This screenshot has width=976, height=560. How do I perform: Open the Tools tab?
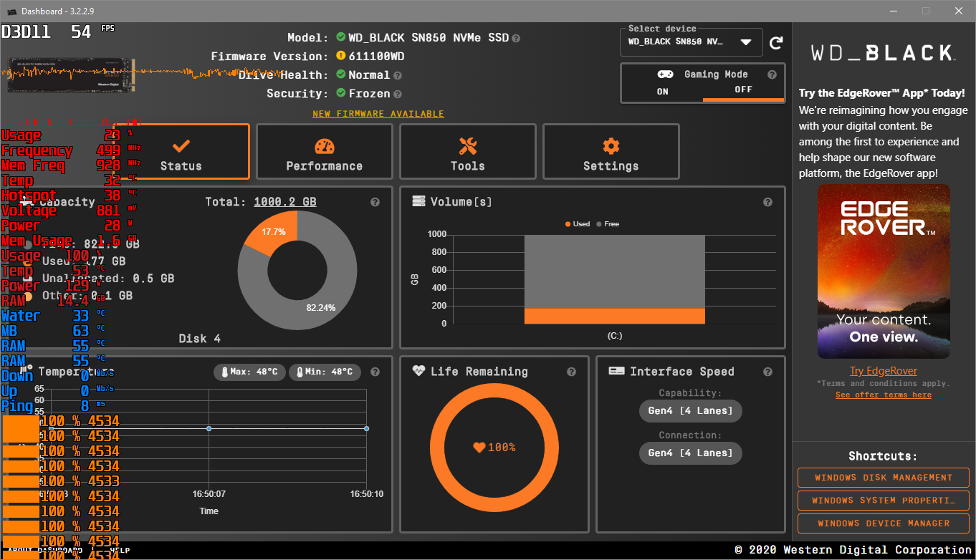(x=468, y=151)
